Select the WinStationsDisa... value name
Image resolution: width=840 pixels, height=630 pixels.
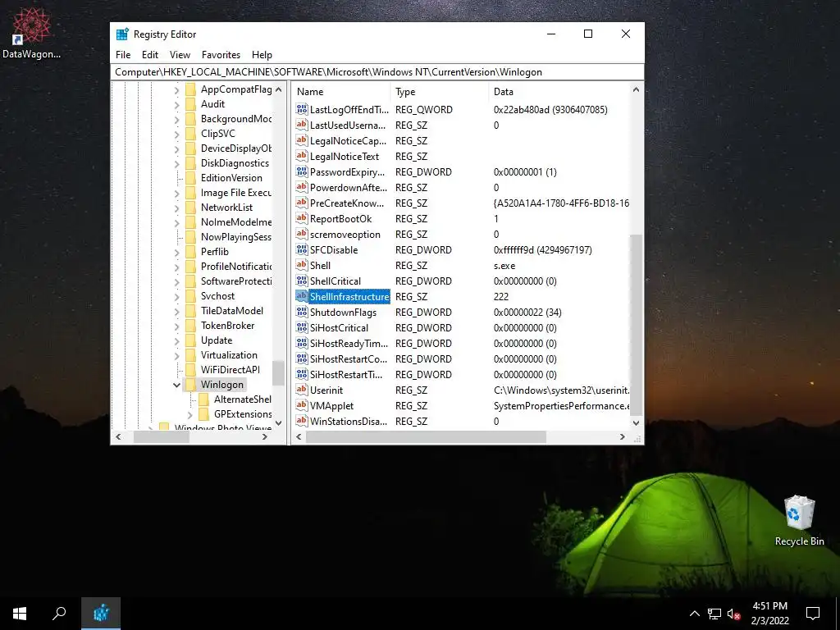click(x=348, y=421)
